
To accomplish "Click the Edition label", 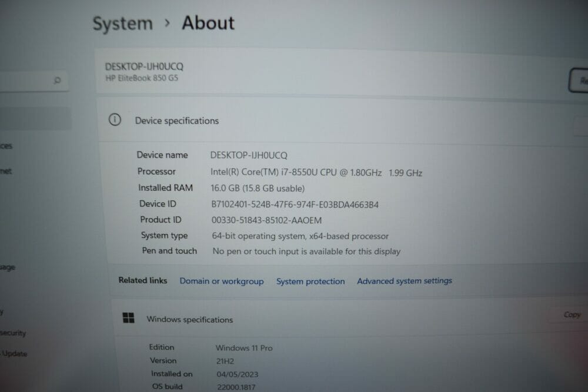I will 162,347.
